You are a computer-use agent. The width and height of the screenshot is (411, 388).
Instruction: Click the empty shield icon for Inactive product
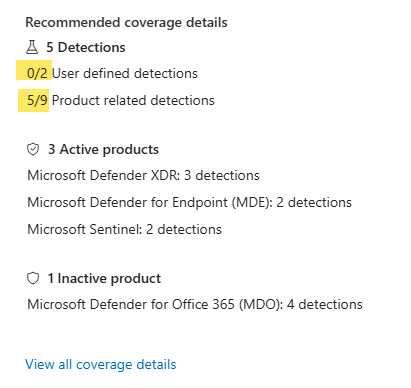point(33,278)
